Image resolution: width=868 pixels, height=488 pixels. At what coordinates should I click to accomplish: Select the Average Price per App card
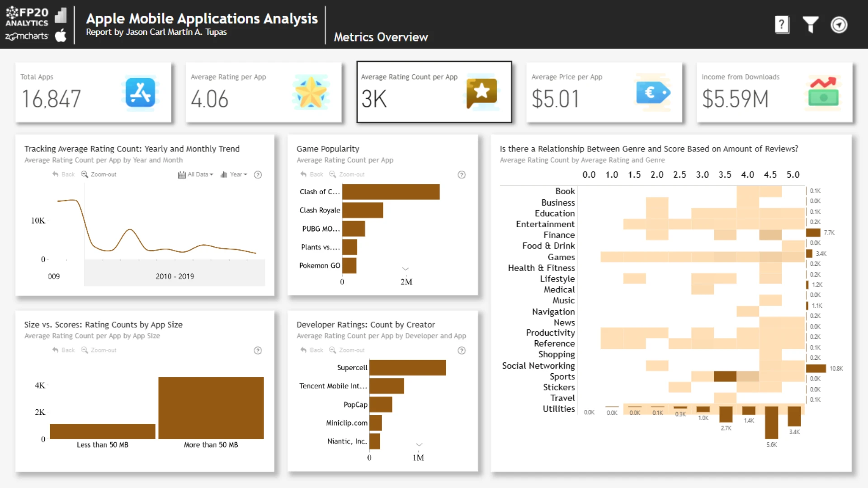[604, 92]
